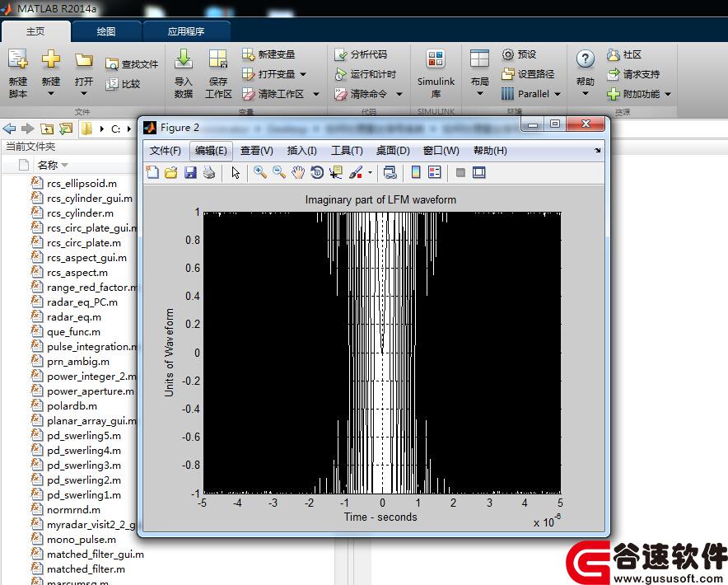Viewport: 728px width, 585px height.
Task: Dock Figure 2 using the corner arrow
Action: pyautogui.click(x=598, y=150)
